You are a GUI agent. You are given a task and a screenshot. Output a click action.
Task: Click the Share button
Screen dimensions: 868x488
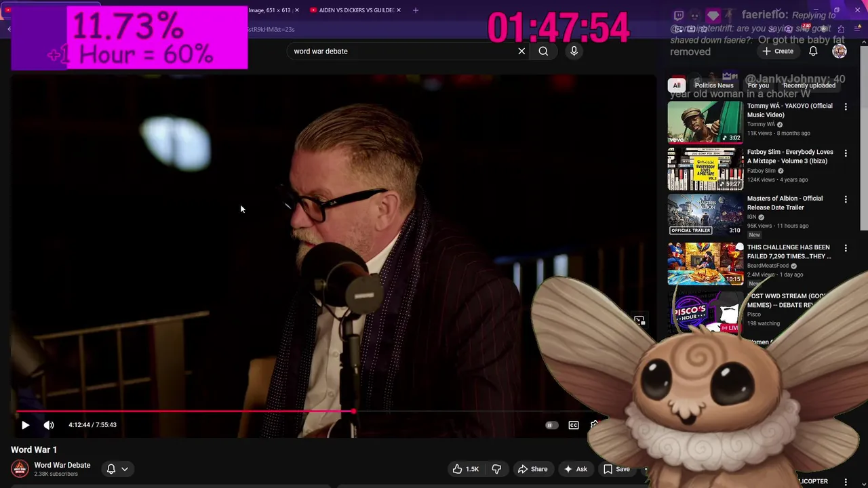click(x=532, y=469)
